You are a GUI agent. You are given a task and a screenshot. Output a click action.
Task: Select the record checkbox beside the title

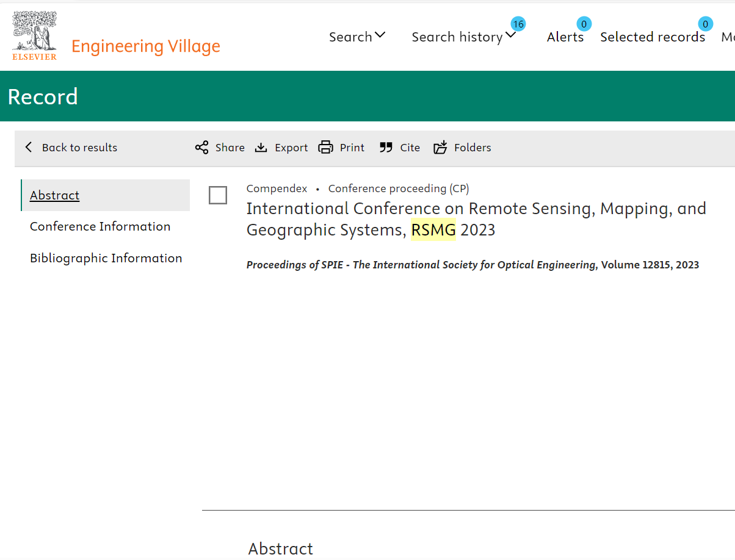click(218, 195)
